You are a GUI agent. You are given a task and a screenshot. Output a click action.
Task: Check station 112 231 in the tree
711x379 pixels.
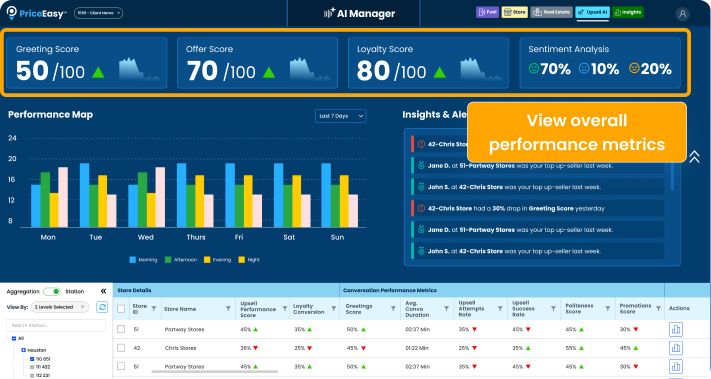pos(32,375)
